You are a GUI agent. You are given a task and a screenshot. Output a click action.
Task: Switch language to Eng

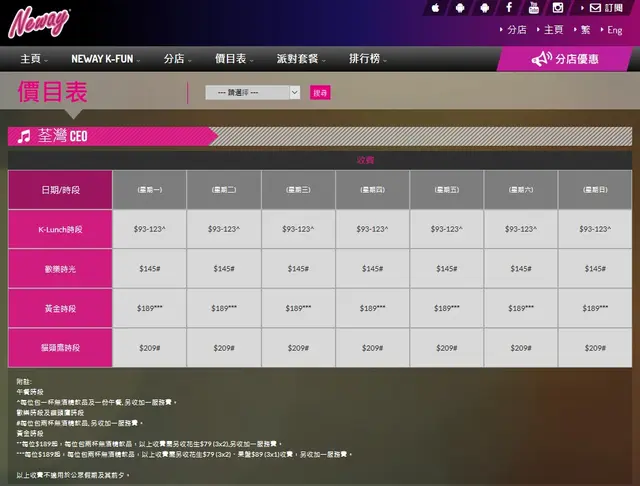(613, 30)
